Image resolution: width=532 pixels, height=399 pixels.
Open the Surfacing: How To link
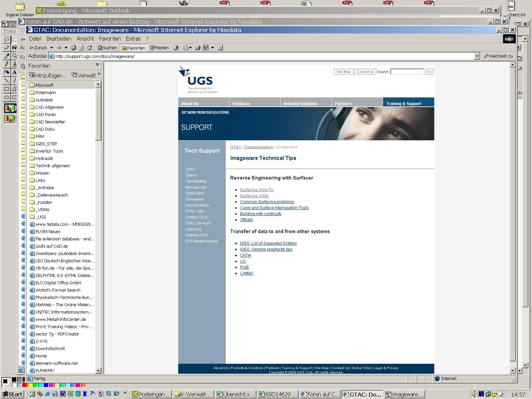point(256,190)
